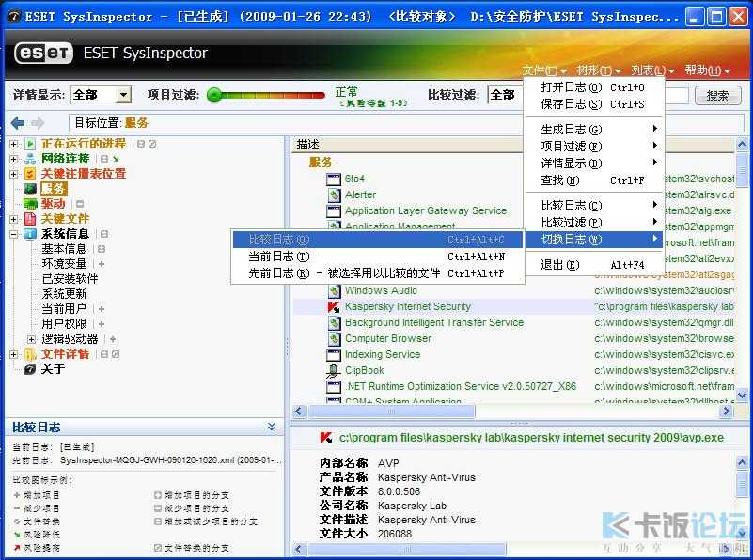Click the .NET Runtime Optimization Service icon
Screen dimensions: 753x560
[334, 387]
